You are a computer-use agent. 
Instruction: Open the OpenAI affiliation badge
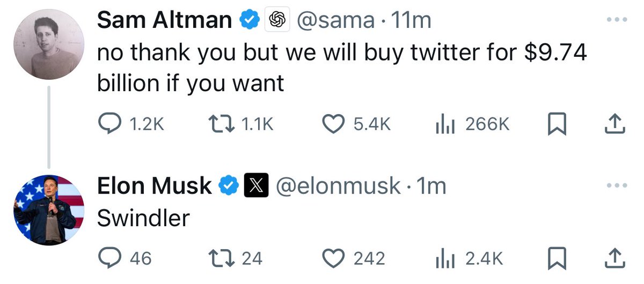tap(276, 20)
